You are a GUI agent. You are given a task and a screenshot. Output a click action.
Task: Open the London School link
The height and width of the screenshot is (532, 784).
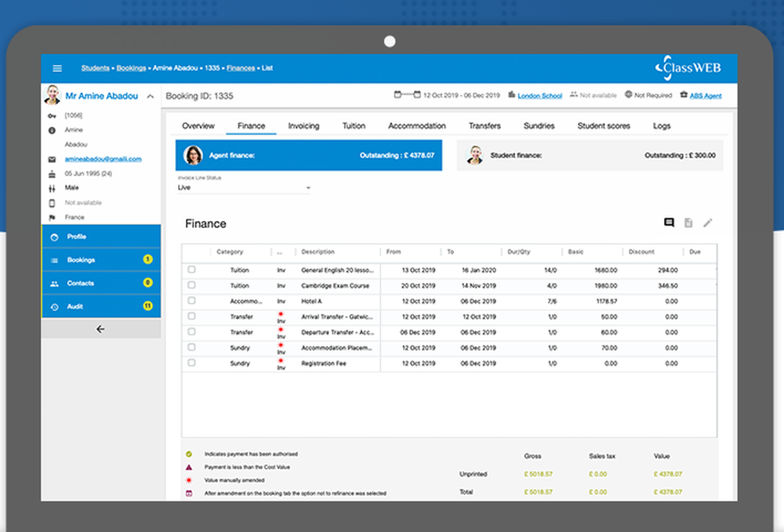539,96
